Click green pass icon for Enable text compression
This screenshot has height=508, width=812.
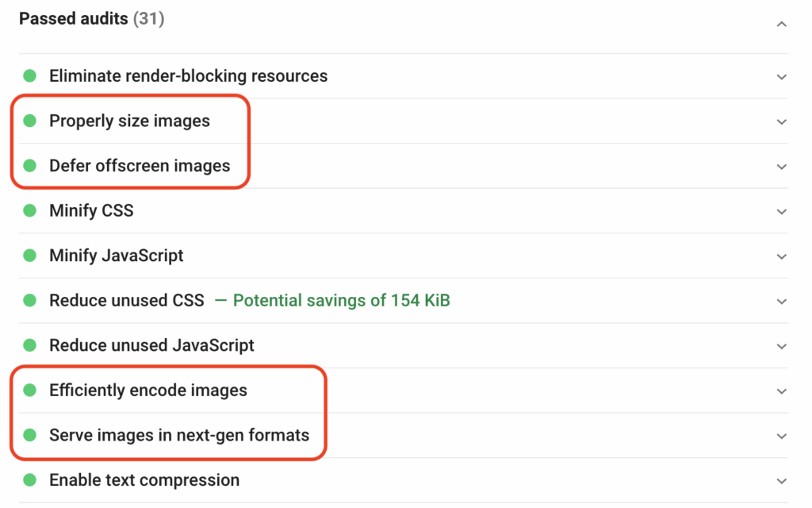pos(30,479)
